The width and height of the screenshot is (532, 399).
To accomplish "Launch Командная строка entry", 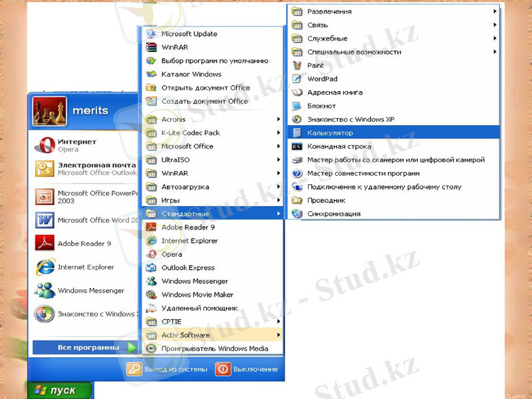I will (338, 146).
